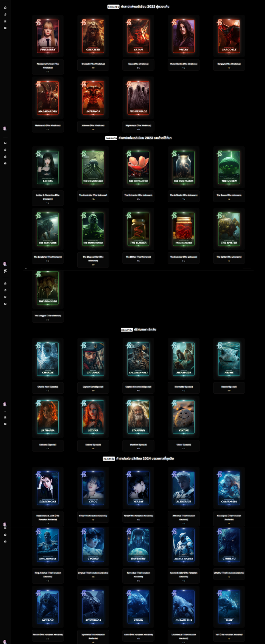Select "The Snatcher (The Unknown)" label
Viewport: 265px width, 644px height.
pyautogui.click(x=184, y=257)
